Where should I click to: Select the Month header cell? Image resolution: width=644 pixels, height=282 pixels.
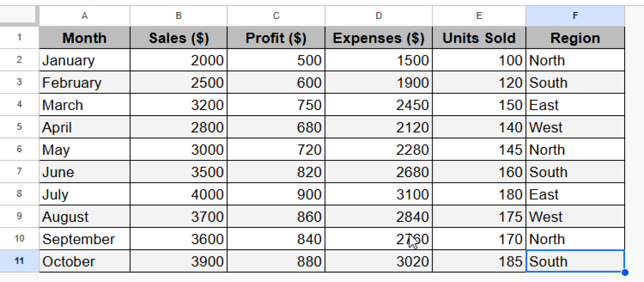pyautogui.click(x=84, y=38)
